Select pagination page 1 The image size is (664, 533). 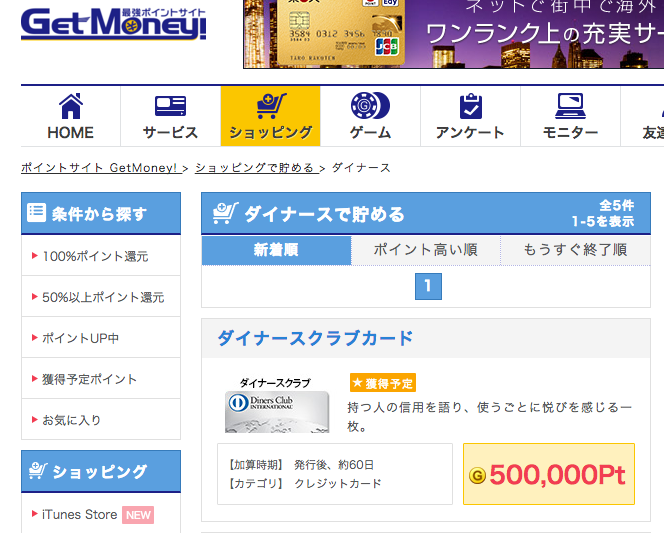(x=428, y=287)
